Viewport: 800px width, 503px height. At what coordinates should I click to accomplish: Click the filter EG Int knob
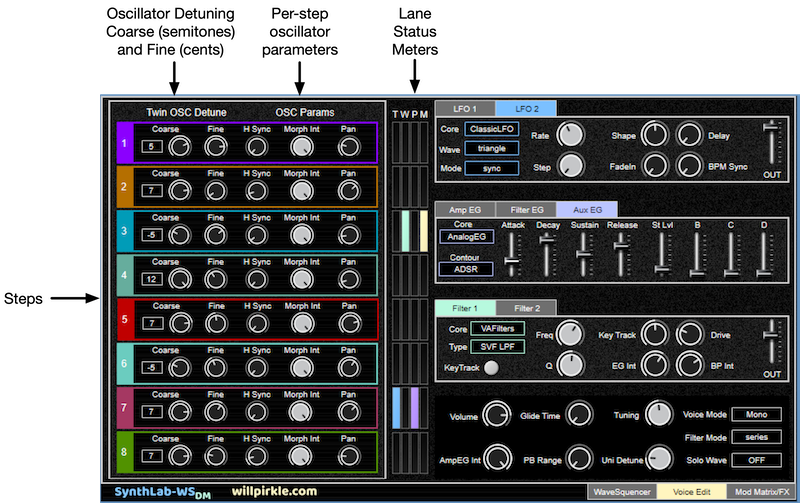(x=655, y=365)
